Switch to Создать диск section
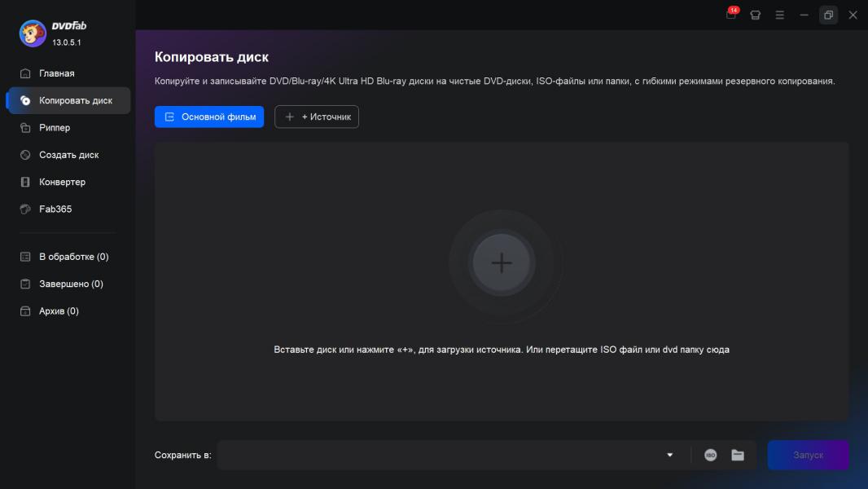Image resolution: width=868 pixels, height=489 pixels. click(x=68, y=155)
